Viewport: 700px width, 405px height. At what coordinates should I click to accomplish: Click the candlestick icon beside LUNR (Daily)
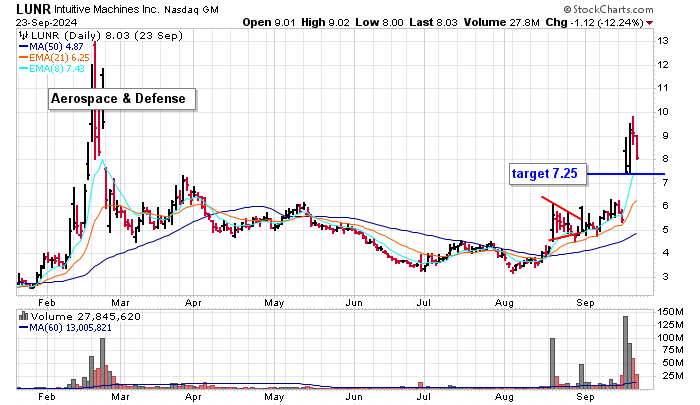(x=22, y=36)
